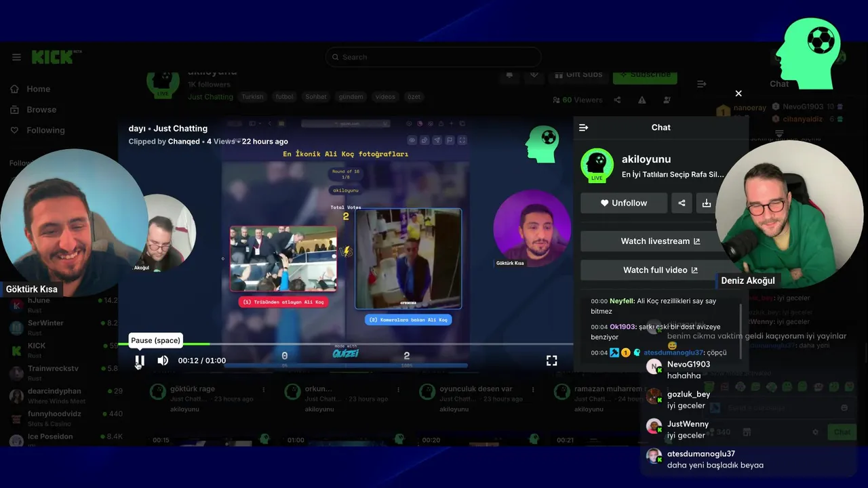Mute the clip volume speaker icon
Image resolution: width=868 pixels, height=488 pixels.
pos(163,361)
